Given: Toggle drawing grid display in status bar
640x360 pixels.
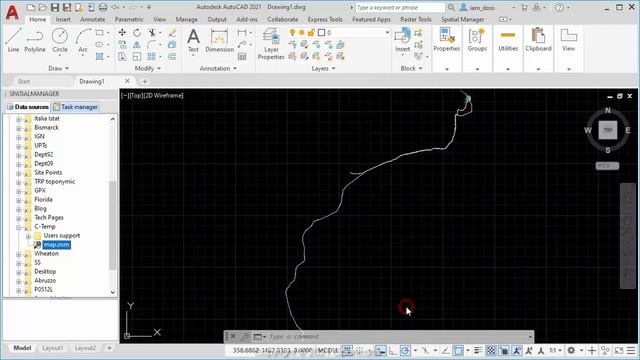Looking at the screenshot, I should pyautogui.click(x=347, y=350).
